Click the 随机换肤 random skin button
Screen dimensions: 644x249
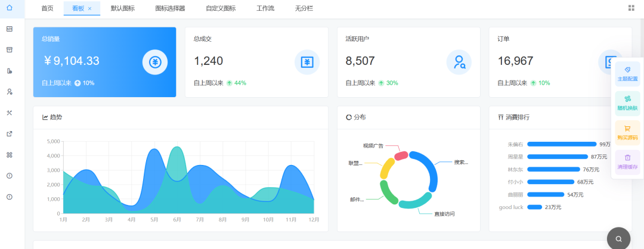(x=627, y=104)
